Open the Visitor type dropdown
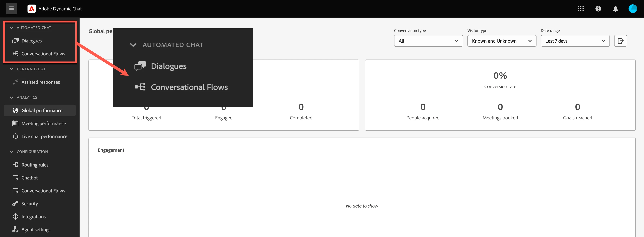 pos(501,41)
